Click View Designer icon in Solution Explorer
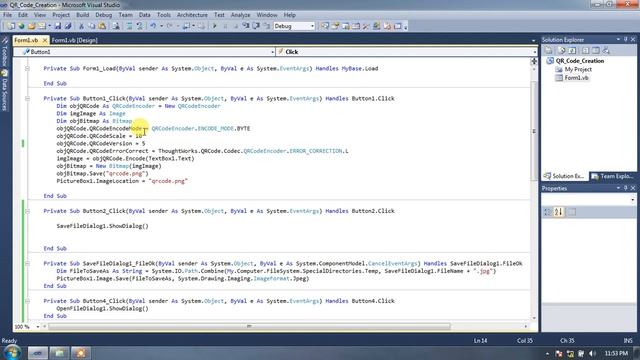This screenshot has width=640, height=360. pyautogui.click(x=596, y=50)
